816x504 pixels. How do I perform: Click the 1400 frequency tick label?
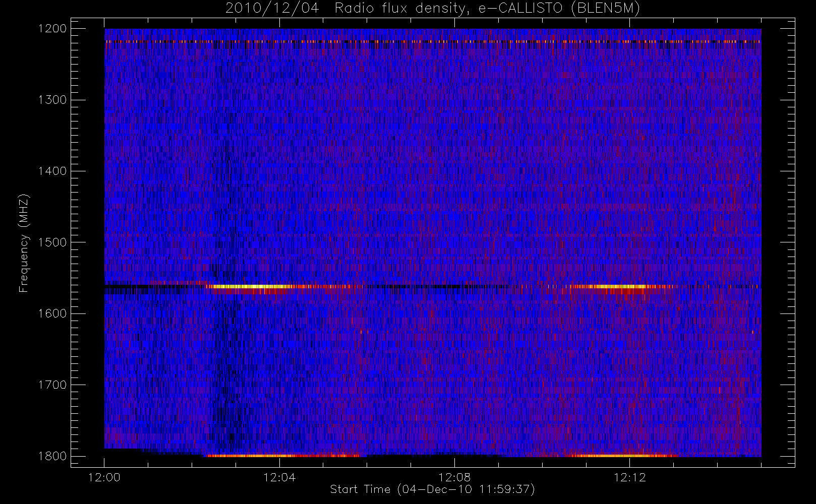tap(52, 171)
